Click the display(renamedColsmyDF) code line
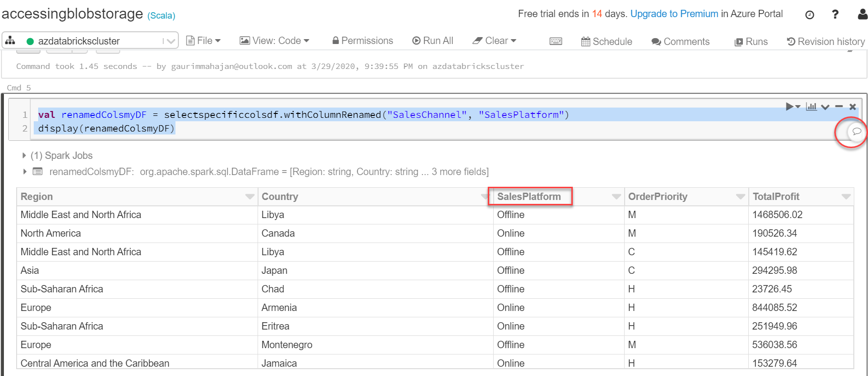This screenshot has height=376, width=868. [106, 129]
